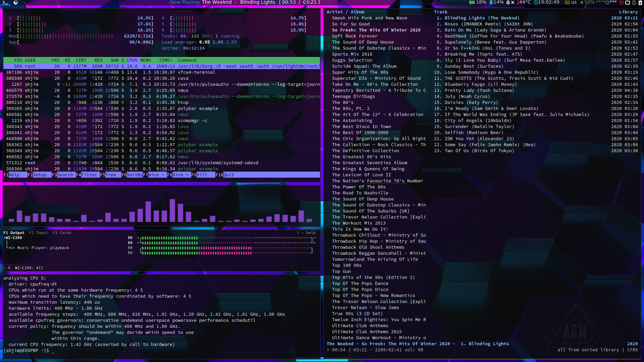Click the X mark next to the ghost icon
The image size is (644, 362).
click(x=513, y=2)
